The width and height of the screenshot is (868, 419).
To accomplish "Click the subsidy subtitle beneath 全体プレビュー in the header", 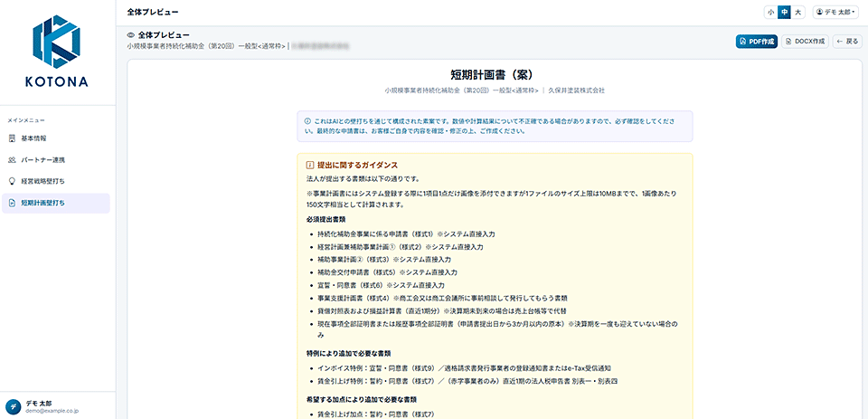I will (207, 45).
